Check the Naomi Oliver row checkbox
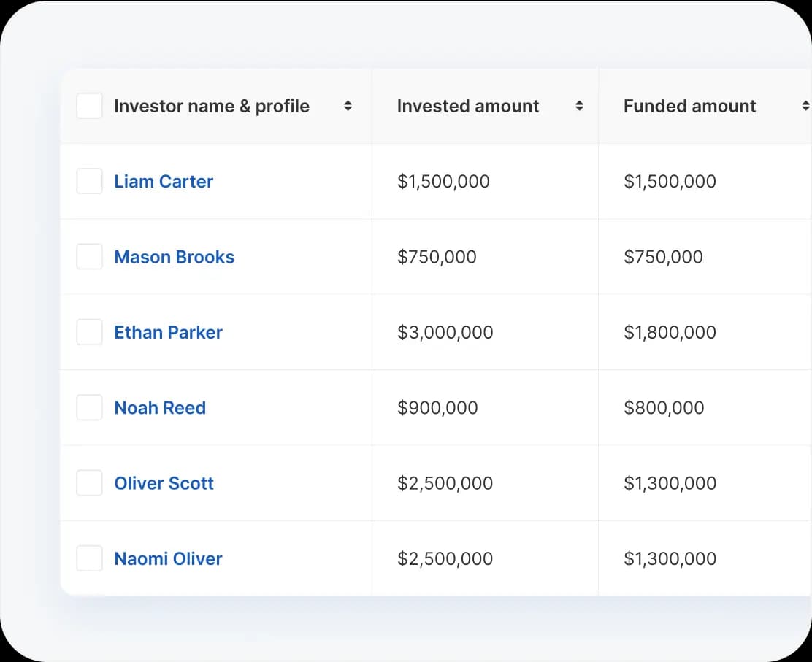812x662 pixels. click(89, 559)
